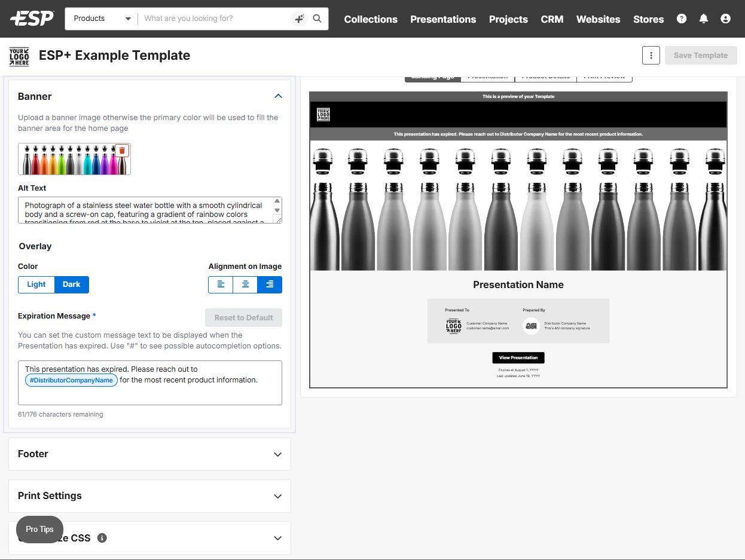Go to Collections in top navigation
Viewport: 745px width, 560px height.
(371, 19)
